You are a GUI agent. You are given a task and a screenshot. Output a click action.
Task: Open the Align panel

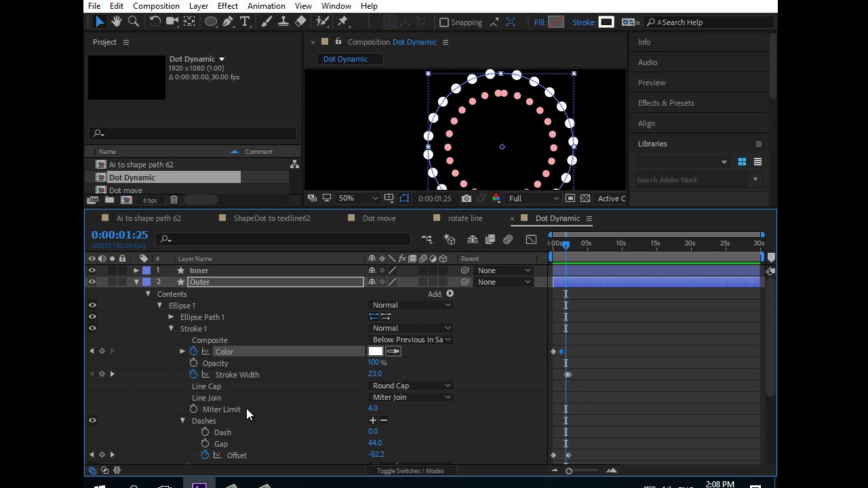(646, 123)
